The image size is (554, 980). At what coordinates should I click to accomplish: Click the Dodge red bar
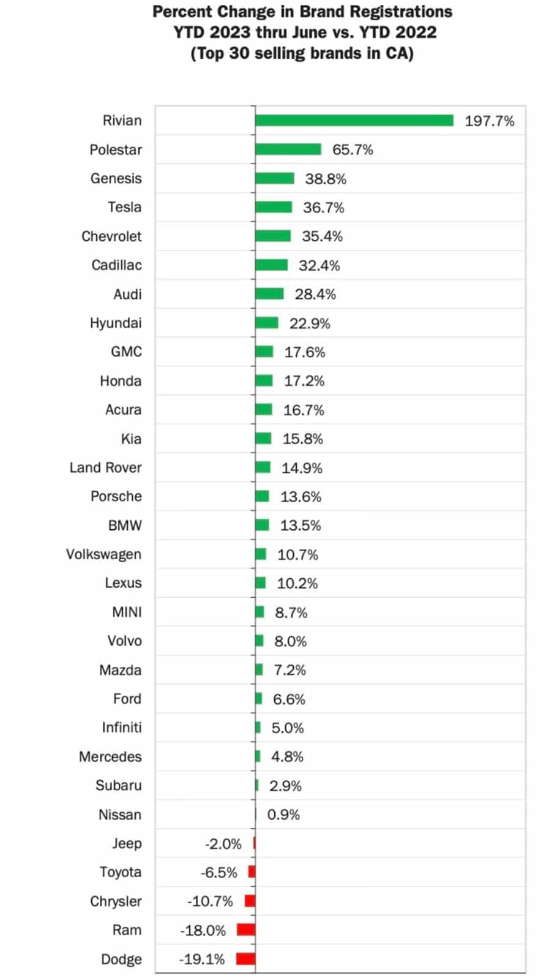[245, 959]
